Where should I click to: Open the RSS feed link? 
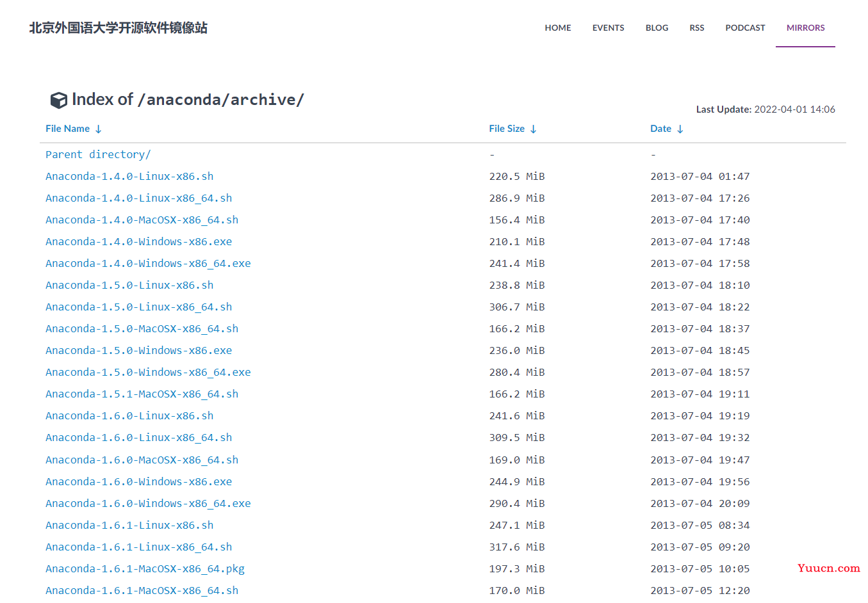tap(697, 28)
